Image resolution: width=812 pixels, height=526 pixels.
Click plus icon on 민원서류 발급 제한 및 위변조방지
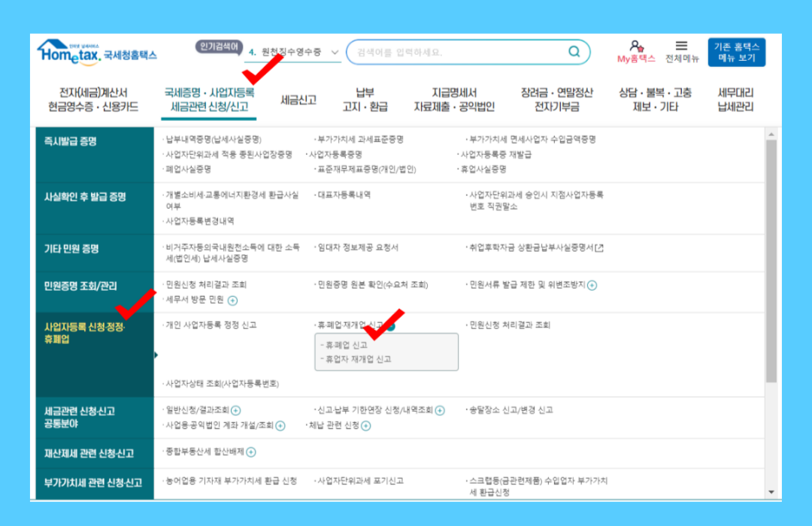click(x=594, y=286)
